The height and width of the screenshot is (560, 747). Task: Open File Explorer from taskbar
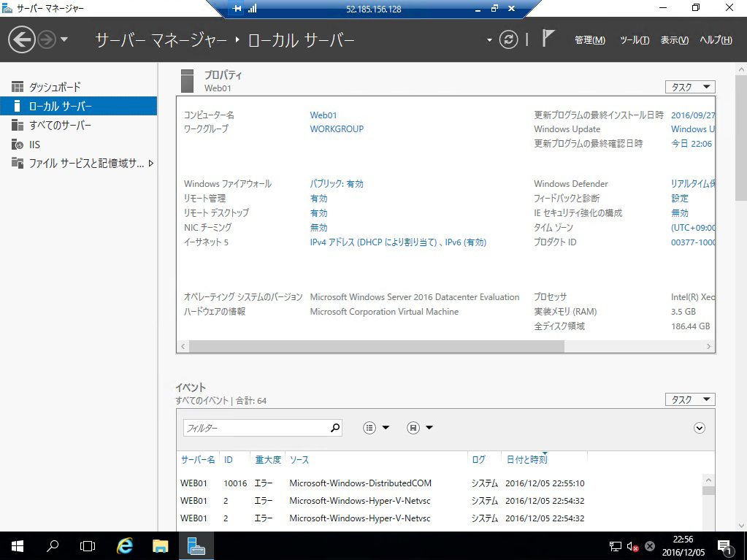160,545
